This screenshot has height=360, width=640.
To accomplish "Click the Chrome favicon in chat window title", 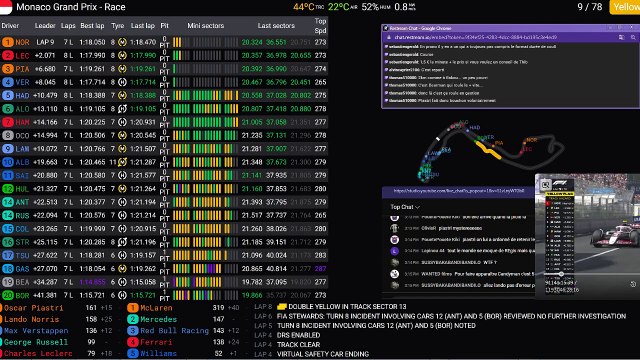I will coord(385,28).
